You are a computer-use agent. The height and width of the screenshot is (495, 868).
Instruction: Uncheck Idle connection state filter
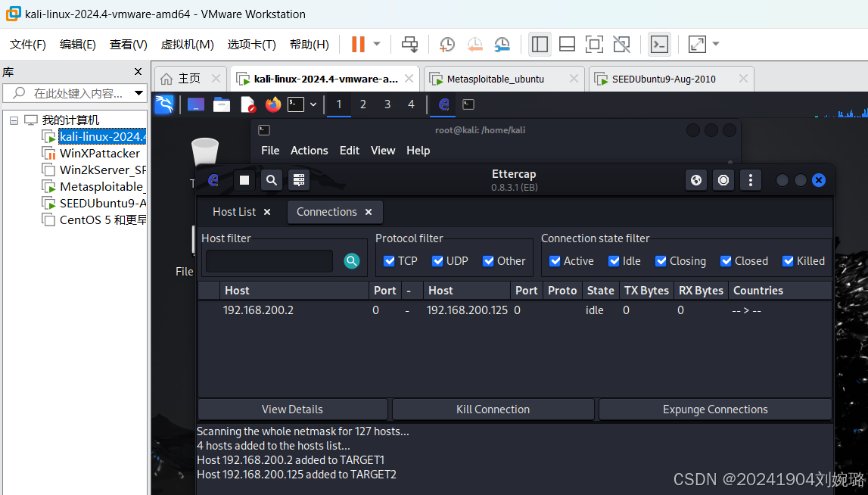pos(614,261)
